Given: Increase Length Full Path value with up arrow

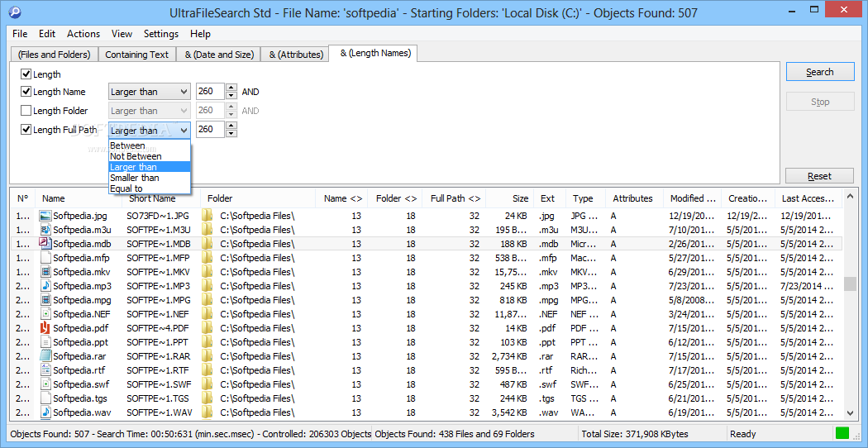Looking at the screenshot, I should (231, 126).
